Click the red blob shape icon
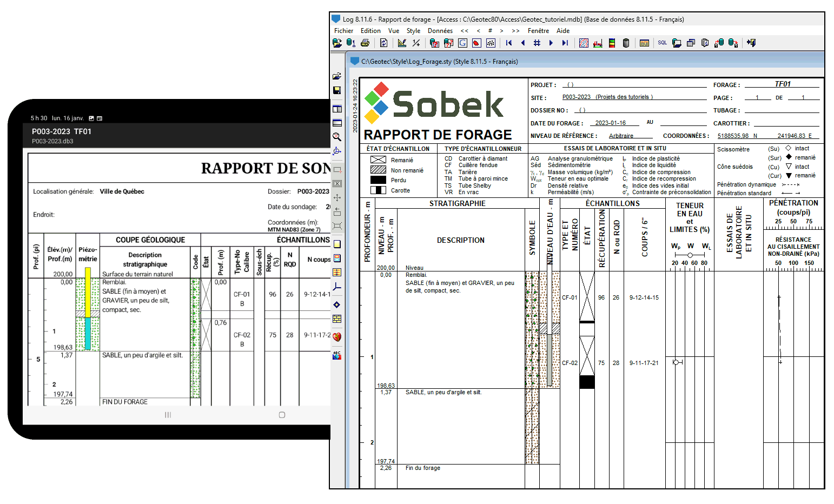 (476, 43)
